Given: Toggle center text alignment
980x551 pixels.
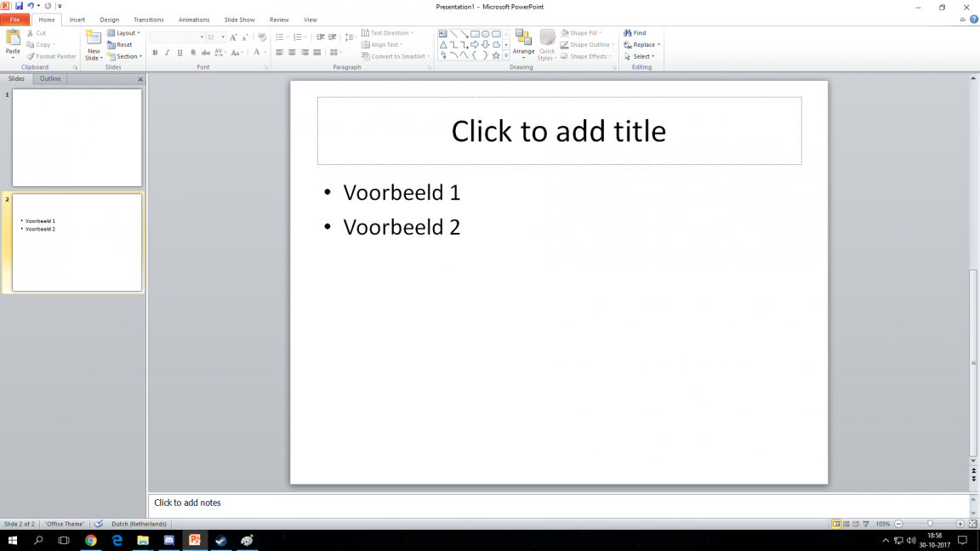Looking at the screenshot, I should tap(292, 53).
